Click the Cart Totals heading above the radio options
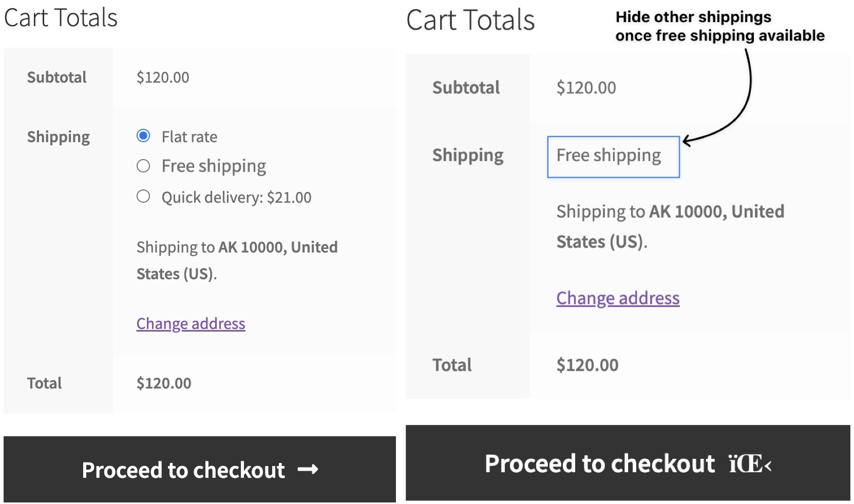854x504 pixels. [x=61, y=18]
